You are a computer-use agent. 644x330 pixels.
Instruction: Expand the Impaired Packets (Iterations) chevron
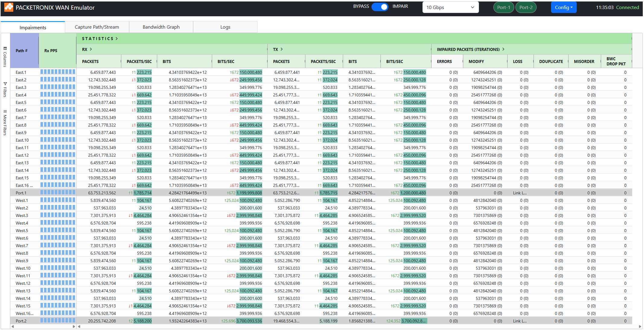[x=503, y=49]
